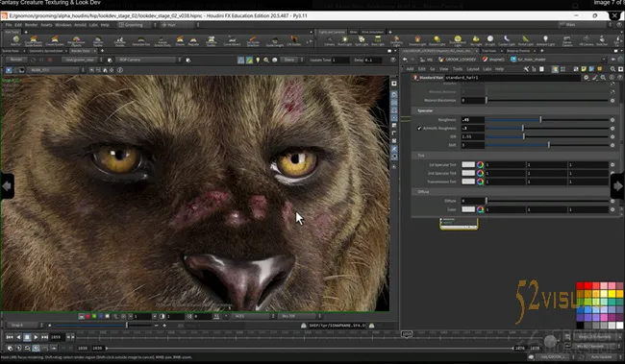This screenshot has width=625, height=364.
Task: Open the Render menu
Action: [31, 25]
